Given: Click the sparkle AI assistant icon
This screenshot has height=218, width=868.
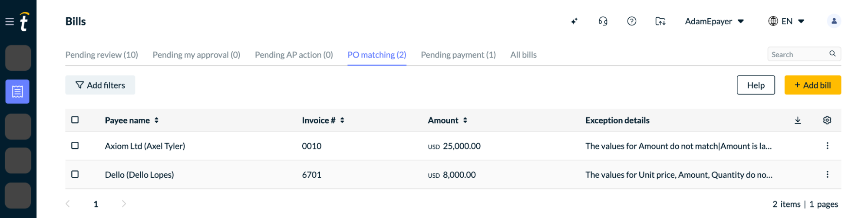Looking at the screenshot, I should [574, 21].
